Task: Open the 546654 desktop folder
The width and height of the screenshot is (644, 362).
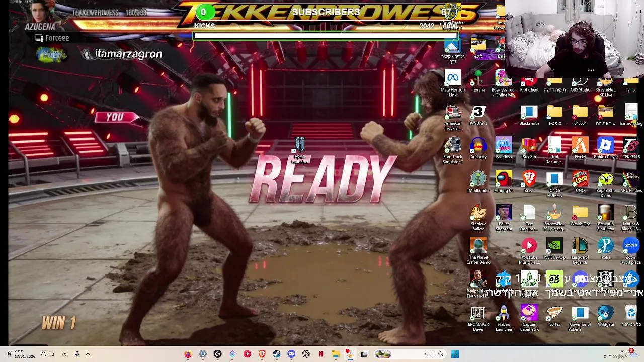Action: [x=580, y=115]
